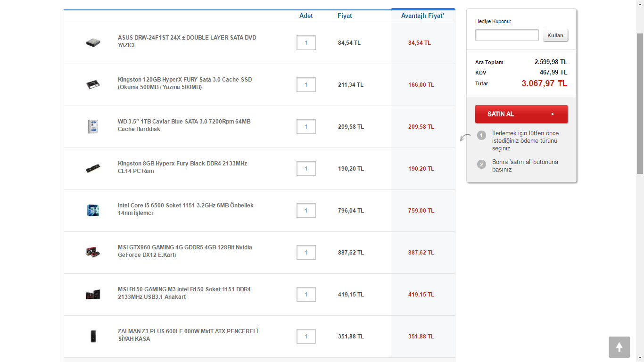Click the scroll-to-top arrow button
Viewport: 644px width, 362px height.
point(619,347)
